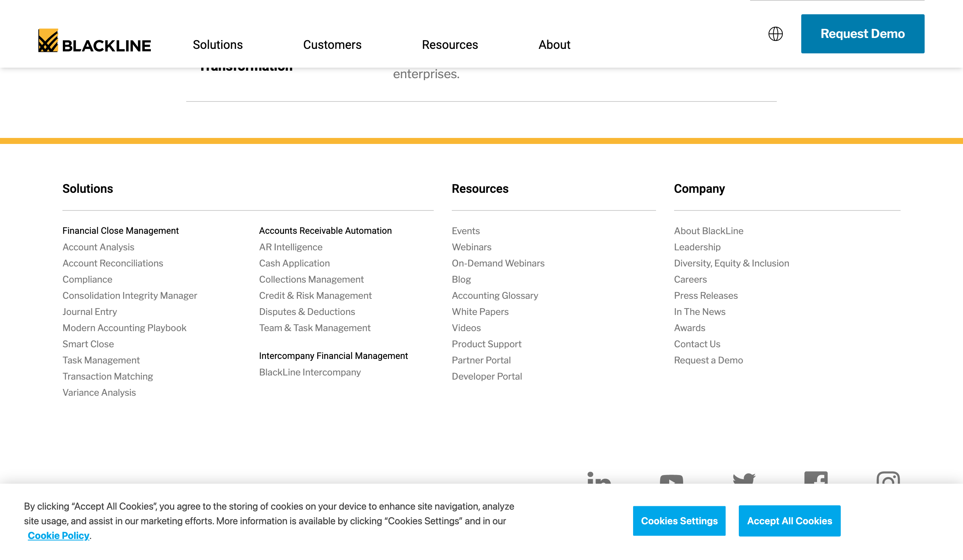Open Transaction Matching link
963x560 pixels.
[x=107, y=376]
